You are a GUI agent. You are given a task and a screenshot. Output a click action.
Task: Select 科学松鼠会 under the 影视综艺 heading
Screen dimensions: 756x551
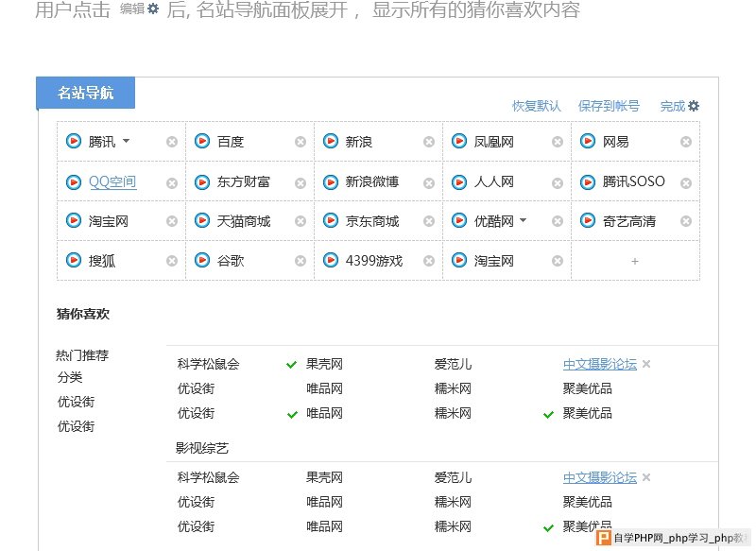[208, 477]
